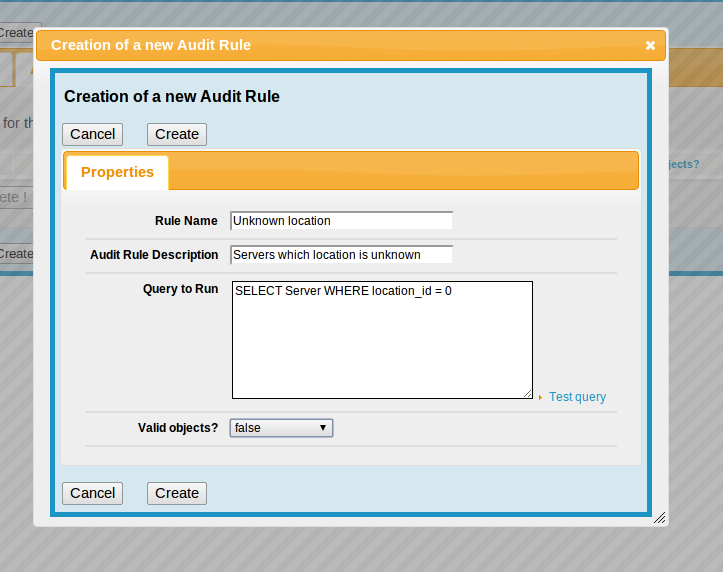Click the dialog heading above the Cancel button
The height and width of the screenshot is (572, 723).
click(172, 97)
